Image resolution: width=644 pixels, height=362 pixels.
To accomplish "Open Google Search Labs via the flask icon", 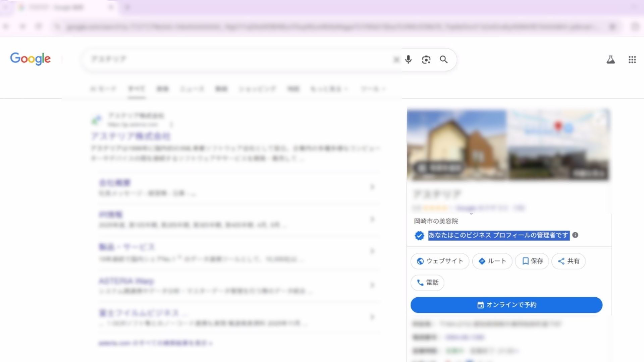I will coord(611,59).
